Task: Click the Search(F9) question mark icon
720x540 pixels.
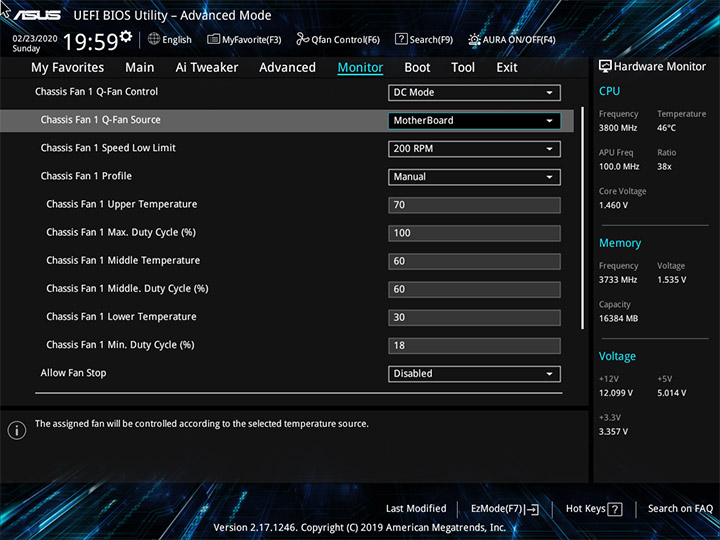Action: [401, 39]
